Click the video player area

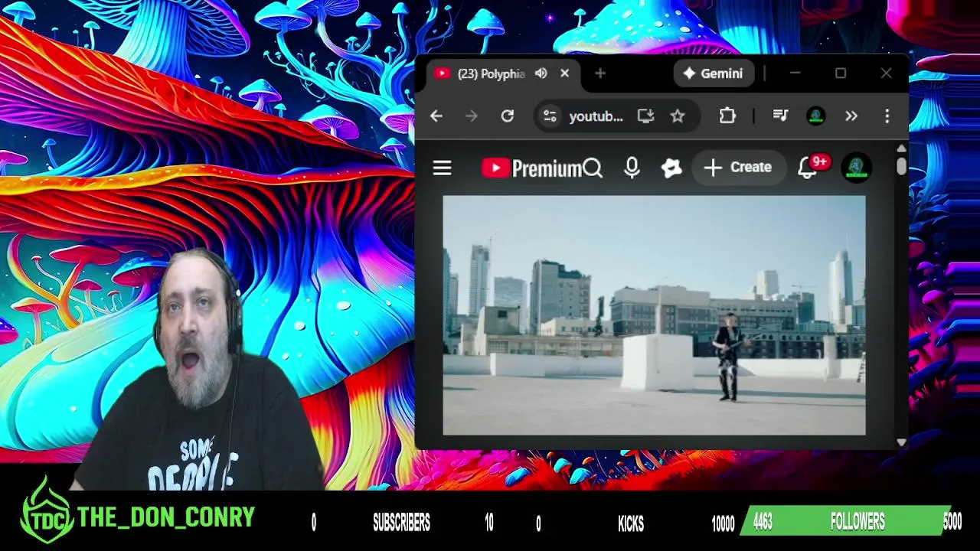[654, 315]
